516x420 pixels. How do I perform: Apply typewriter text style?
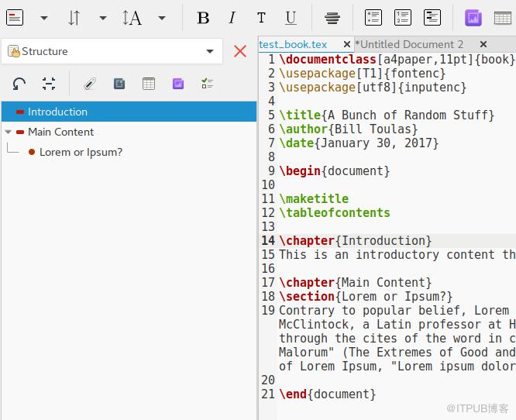coord(261,18)
